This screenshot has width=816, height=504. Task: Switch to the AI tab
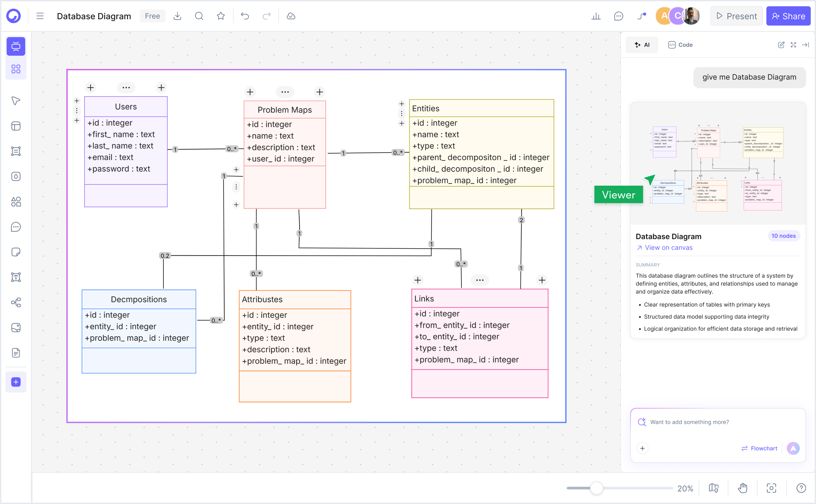642,45
